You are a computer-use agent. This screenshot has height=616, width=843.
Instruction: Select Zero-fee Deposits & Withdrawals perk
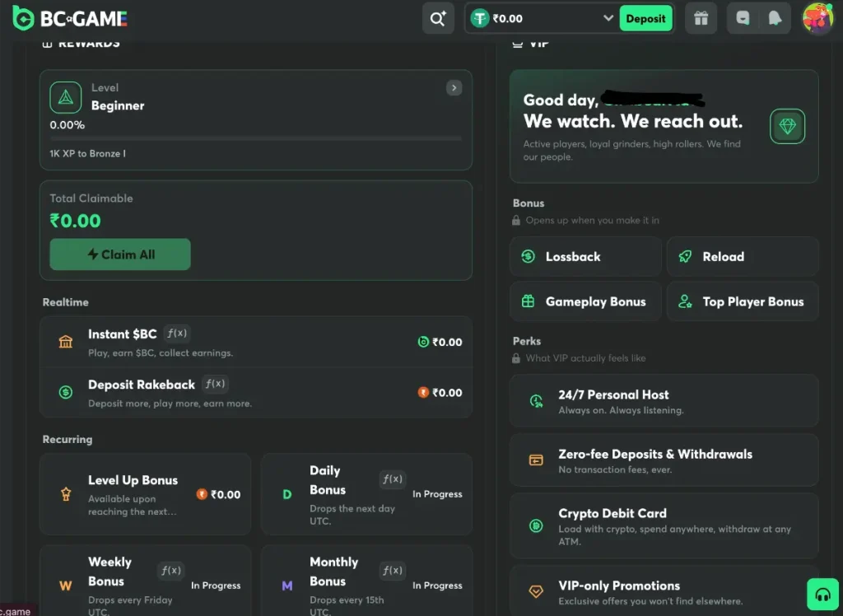point(664,460)
